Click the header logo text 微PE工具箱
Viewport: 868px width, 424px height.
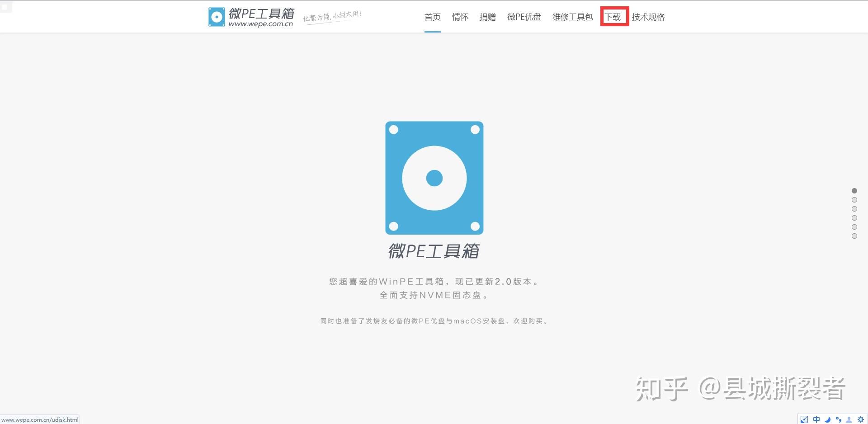click(261, 13)
